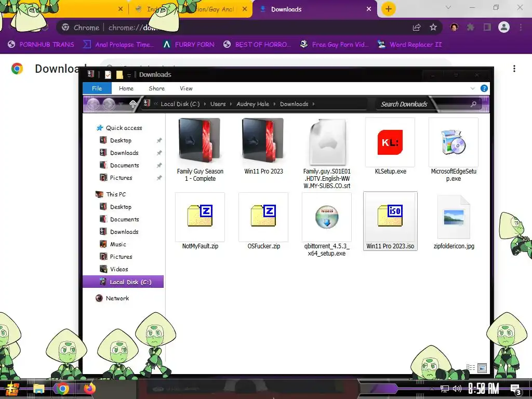Image resolution: width=532 pixels, height=399 pixels.
Task: Open volume control in system tray
Action: tap(457, 389)
